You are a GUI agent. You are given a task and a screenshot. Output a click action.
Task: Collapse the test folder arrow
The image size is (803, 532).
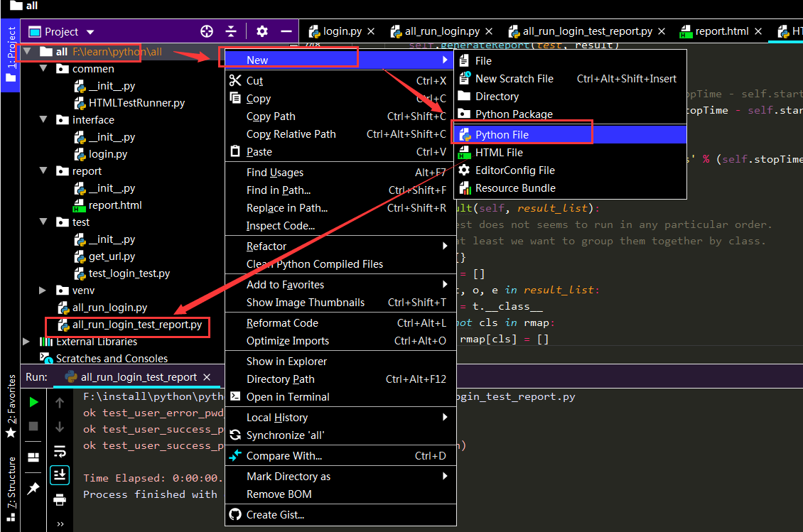point(43,222)
